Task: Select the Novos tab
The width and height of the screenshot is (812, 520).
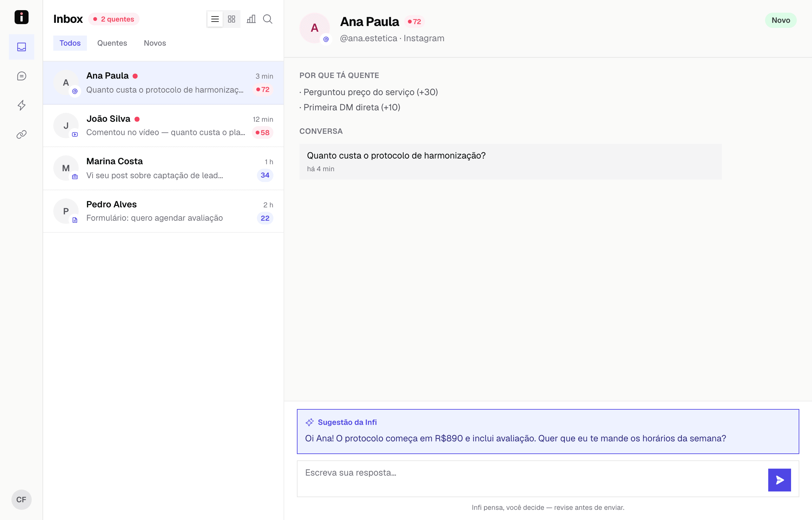Action: 155,43
